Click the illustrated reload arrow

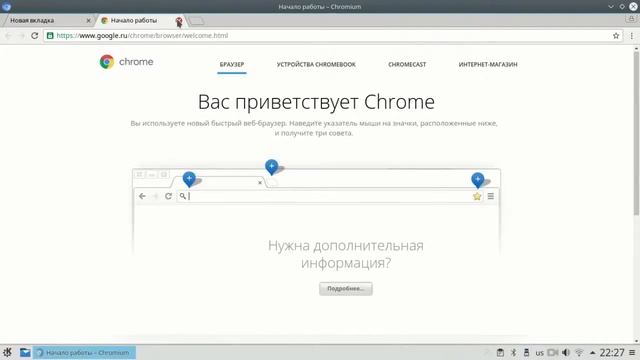tap(168, 196)
